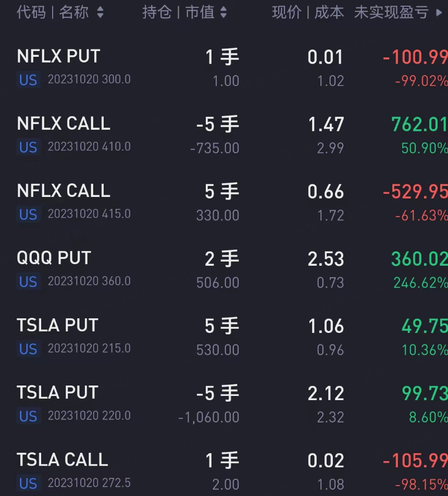Open the QQQ PUT position name
The image size is (448, 496).
pyautogui.click(x=54, y=258)
